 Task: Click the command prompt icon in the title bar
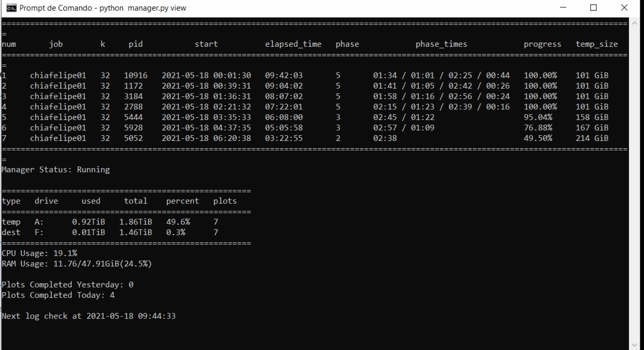click(11, 8)
